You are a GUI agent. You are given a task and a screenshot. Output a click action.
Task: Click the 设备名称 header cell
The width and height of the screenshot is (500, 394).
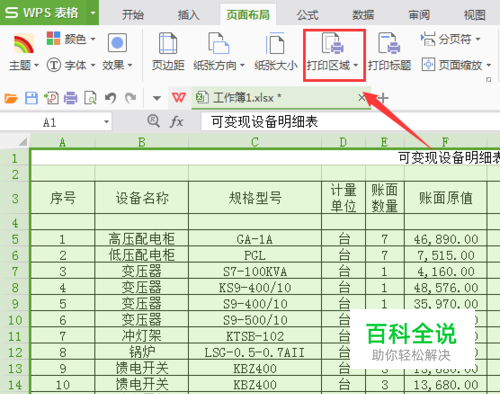tap(142, 198)
